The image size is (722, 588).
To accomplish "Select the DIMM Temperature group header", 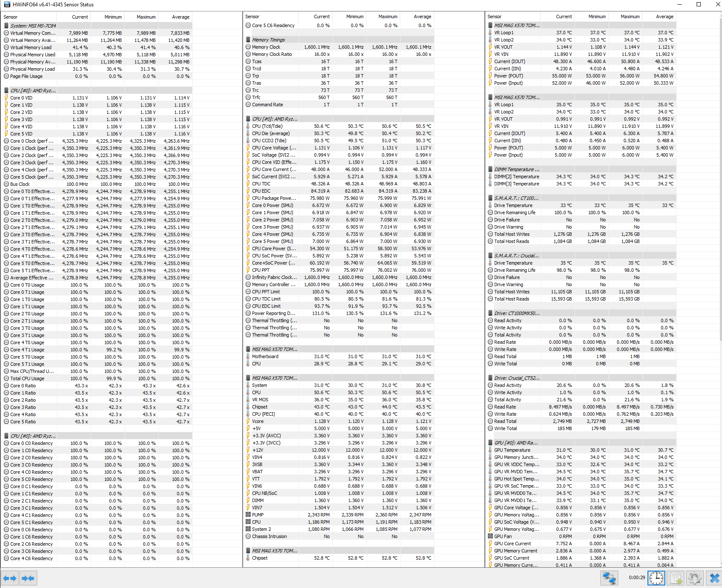I will pos(581,169).
